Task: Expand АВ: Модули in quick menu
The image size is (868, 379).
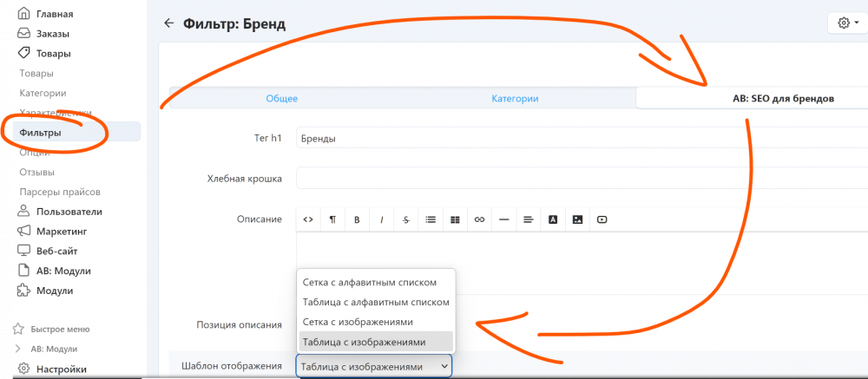Action: click(16, 349)
